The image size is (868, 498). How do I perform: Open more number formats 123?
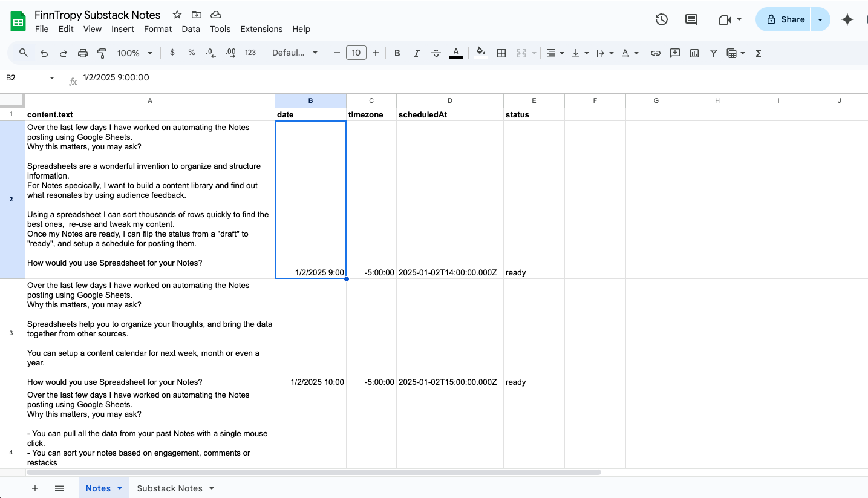point(250,53)
